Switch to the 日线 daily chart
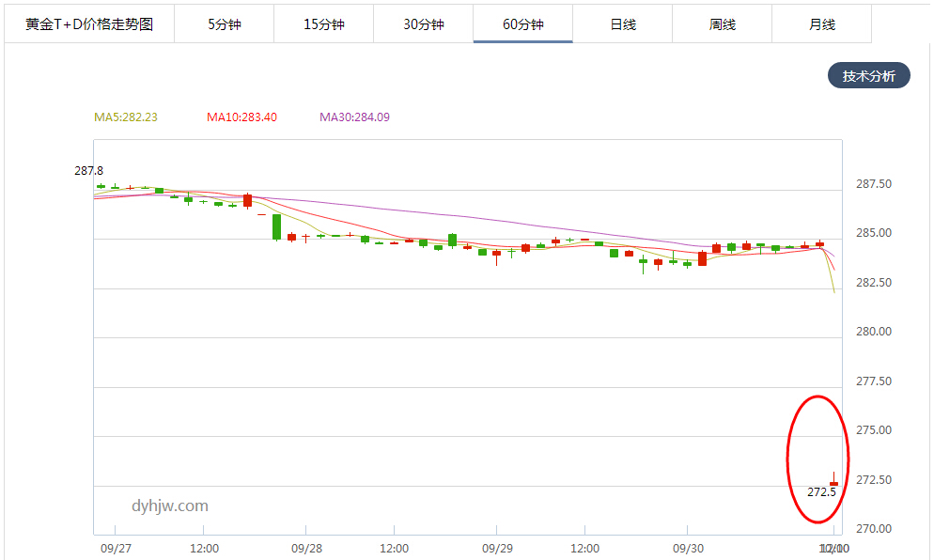The image size is (934, 560). click(x=622, y=23)
